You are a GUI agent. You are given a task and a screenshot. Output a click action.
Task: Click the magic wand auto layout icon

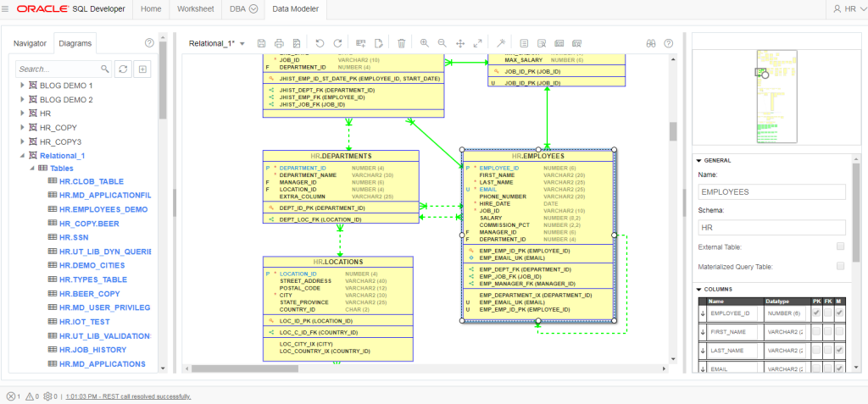(501, 43)
